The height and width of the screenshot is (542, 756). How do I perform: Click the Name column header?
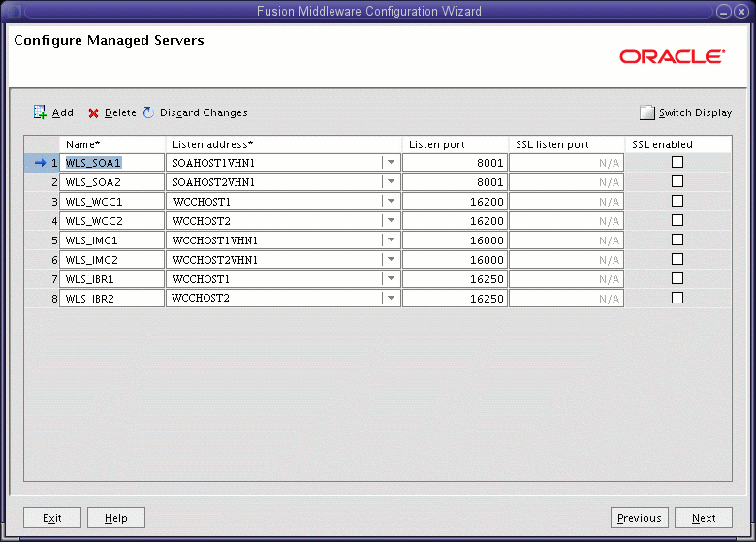click(x=112, y=144)
